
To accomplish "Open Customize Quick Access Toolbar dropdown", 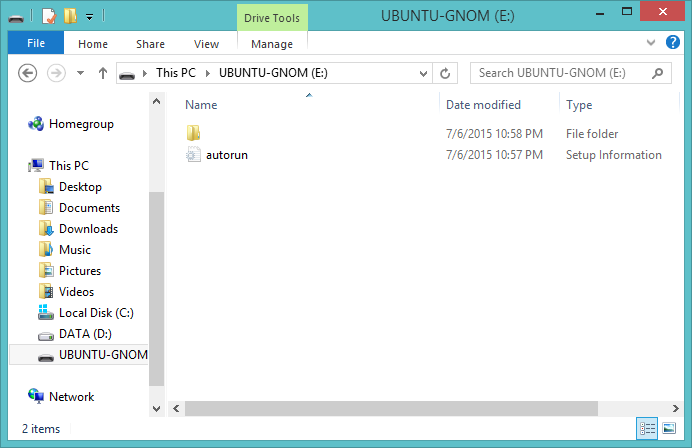I will [90, 17].
